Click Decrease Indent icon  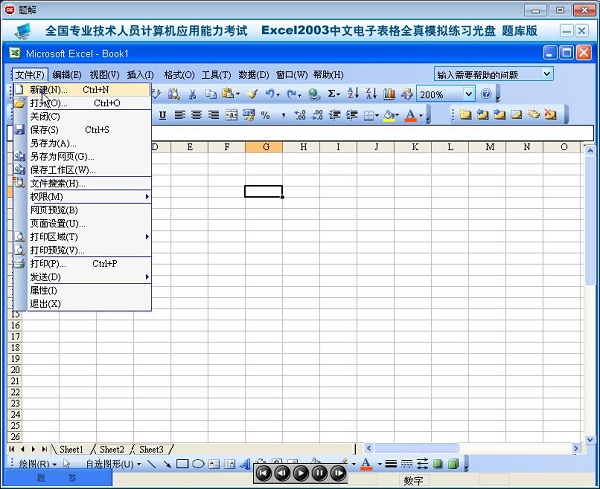click(335, 115)
